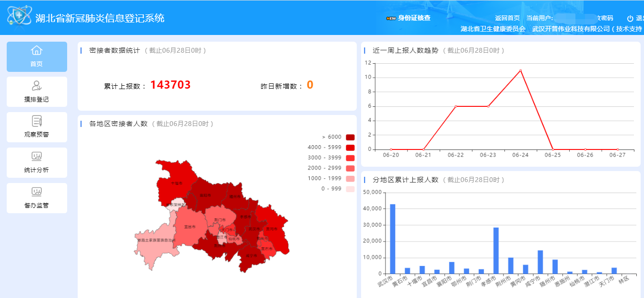Toggle the '2000 - 2999' legend swatch
This screenshot has height=298, width=644.
click(x=350, y=168)
